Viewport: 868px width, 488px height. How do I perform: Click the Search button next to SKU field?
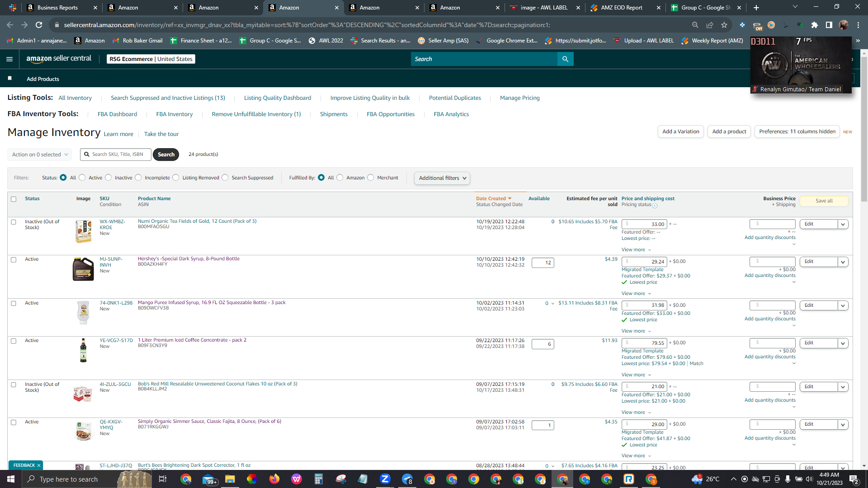click(x=166, y=155)
